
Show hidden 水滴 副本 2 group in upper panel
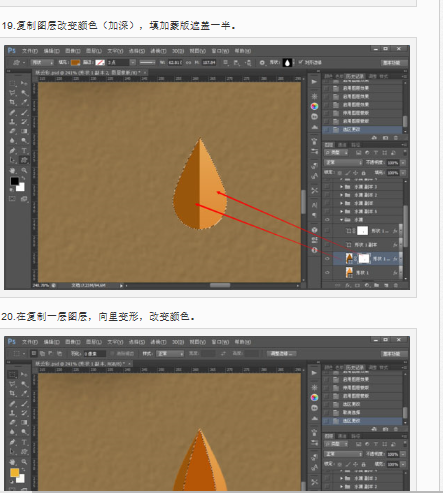click(327, 195)
